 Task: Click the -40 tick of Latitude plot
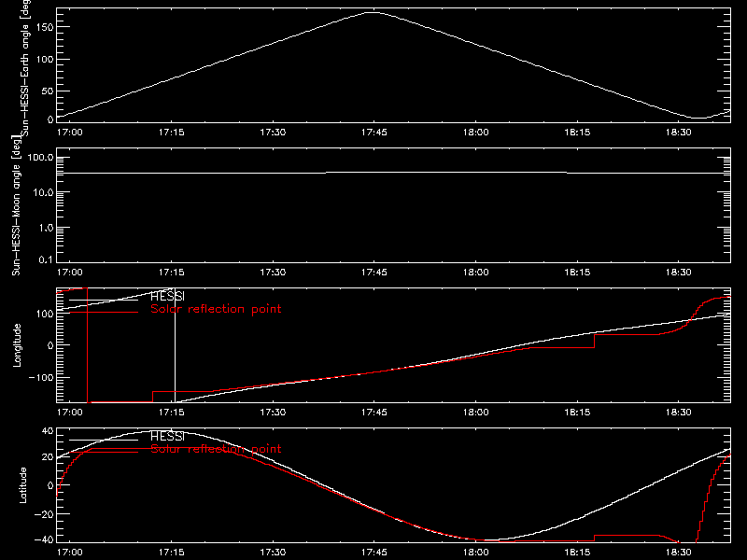pyautogui.click(x=44, y=539)
